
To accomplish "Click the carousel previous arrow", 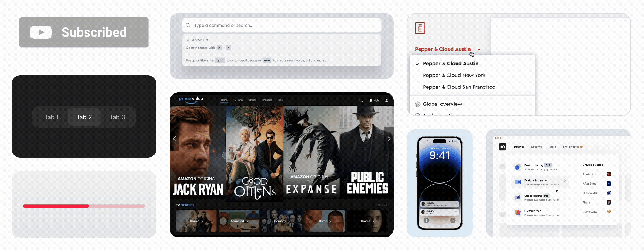I will (x=174, y=139).
